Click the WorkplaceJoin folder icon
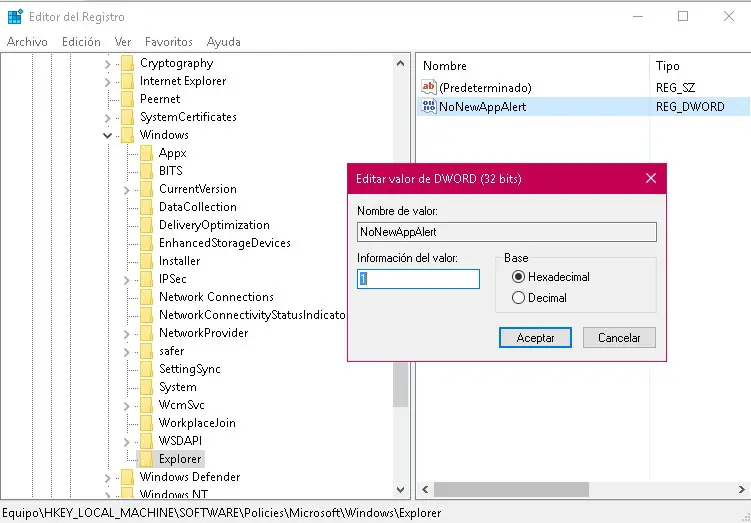Screen dimensions: 751x523 click(x=147, y=423)
